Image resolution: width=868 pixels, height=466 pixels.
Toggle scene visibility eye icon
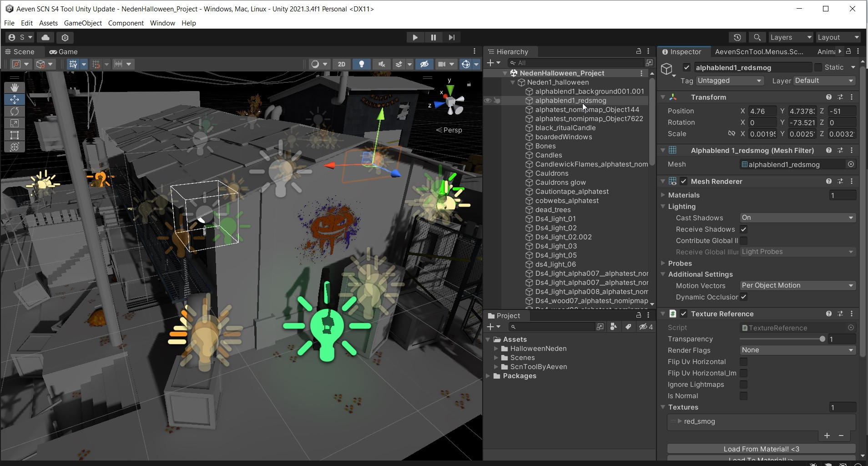(x=424, y=64)
